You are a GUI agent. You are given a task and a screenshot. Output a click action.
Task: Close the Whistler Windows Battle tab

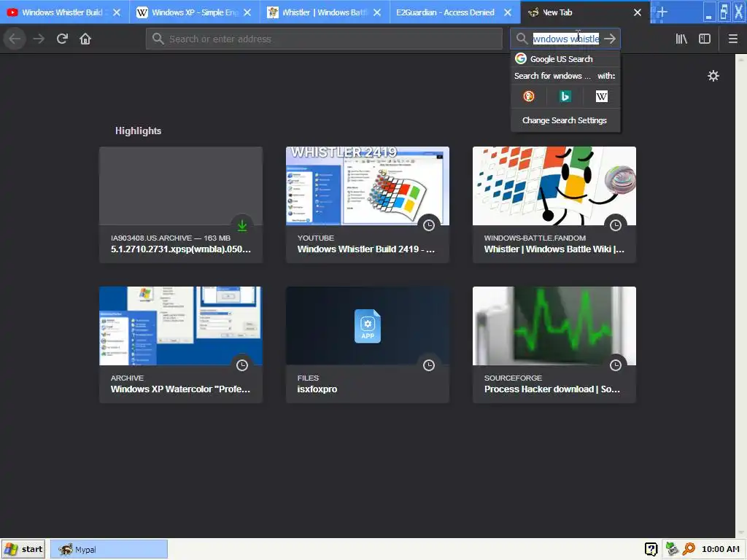(x=377, y=12)
